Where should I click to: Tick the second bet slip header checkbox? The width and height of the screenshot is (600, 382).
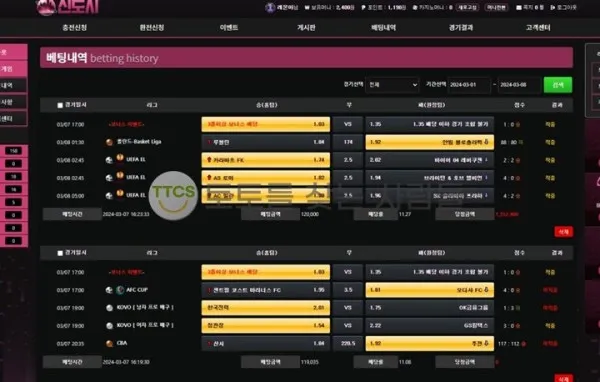coord(60,253)
